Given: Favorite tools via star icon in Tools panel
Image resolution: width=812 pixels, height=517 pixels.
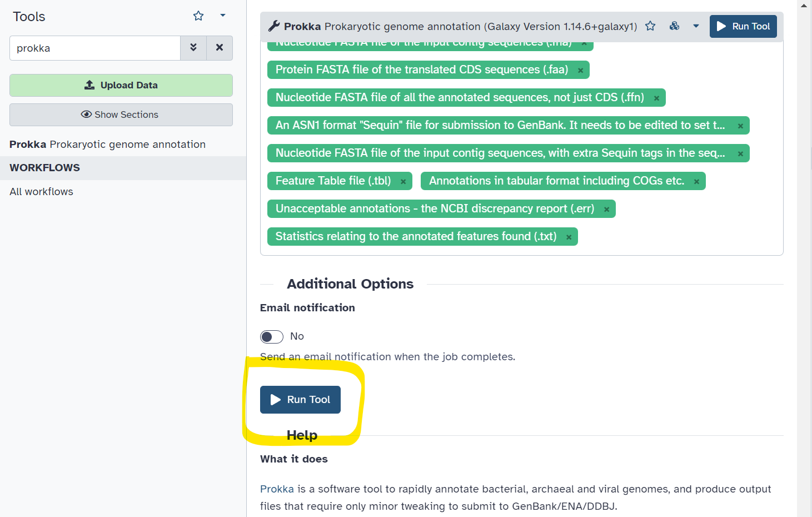Looking at the screenshot, I should click(198, 16).
